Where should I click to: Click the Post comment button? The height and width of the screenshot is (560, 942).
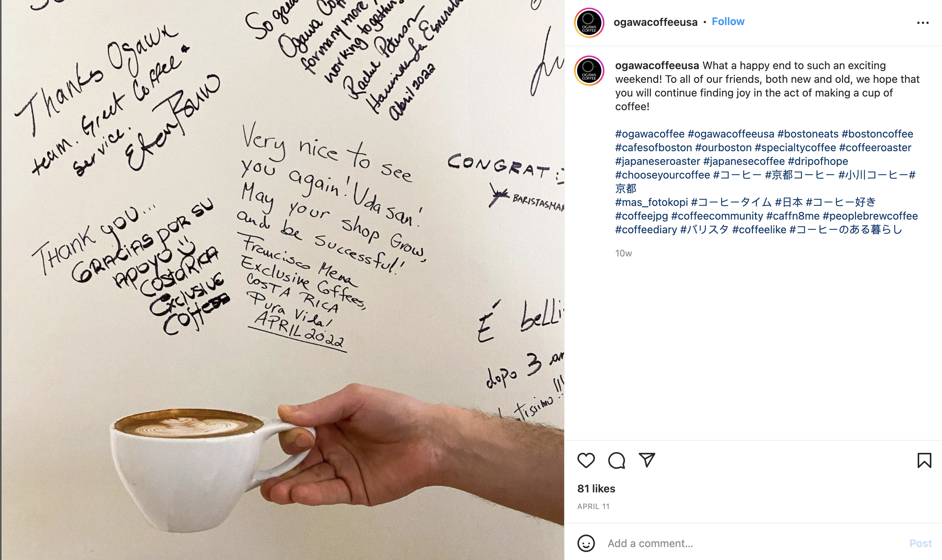(920, 543)
